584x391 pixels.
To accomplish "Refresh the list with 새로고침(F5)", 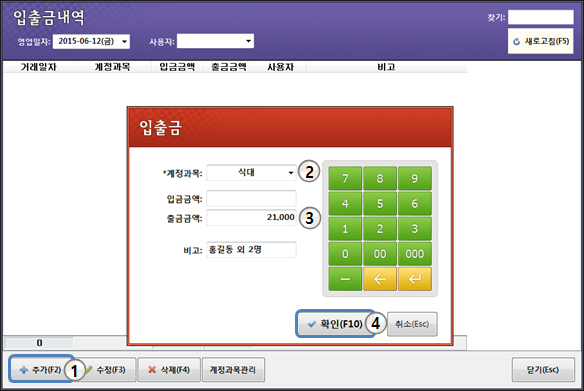I will point(541,41).
